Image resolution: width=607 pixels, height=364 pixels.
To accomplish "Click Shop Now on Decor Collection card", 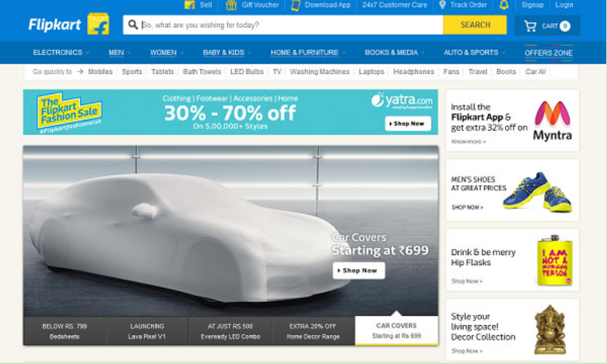I will pos(466,351).
